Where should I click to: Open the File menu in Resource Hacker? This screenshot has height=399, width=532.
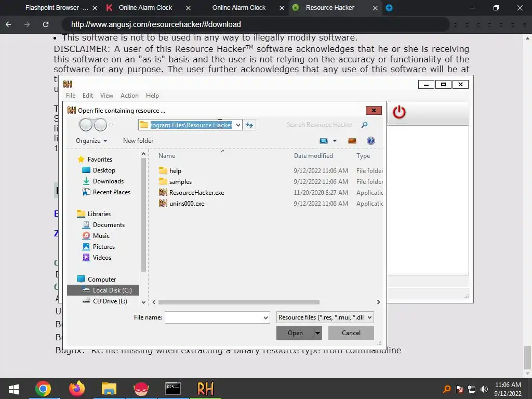(x=71, y=96)
